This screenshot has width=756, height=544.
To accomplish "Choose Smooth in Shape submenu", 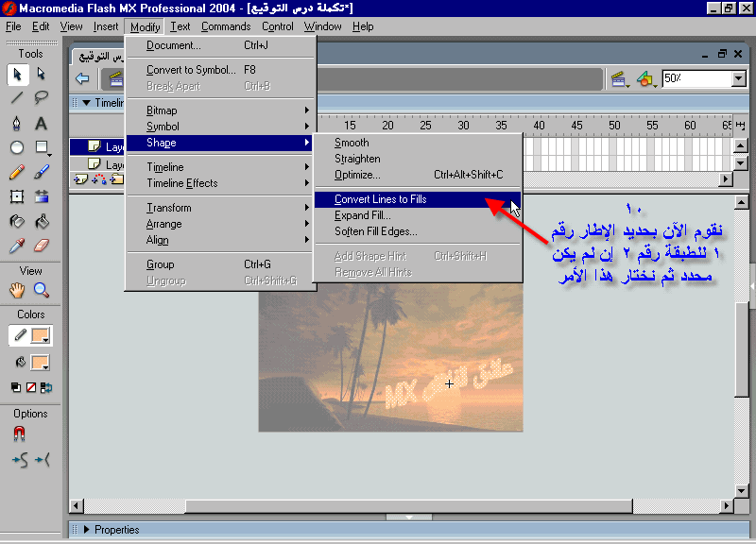I will (418, 143).
